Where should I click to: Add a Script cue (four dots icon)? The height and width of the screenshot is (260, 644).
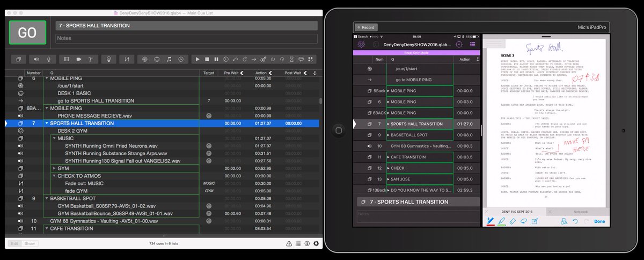coord(311,59)
